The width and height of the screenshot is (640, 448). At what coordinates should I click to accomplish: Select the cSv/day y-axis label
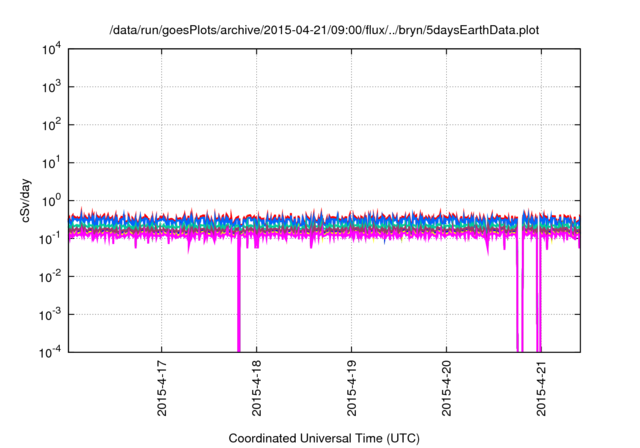(x=25, y=200)
